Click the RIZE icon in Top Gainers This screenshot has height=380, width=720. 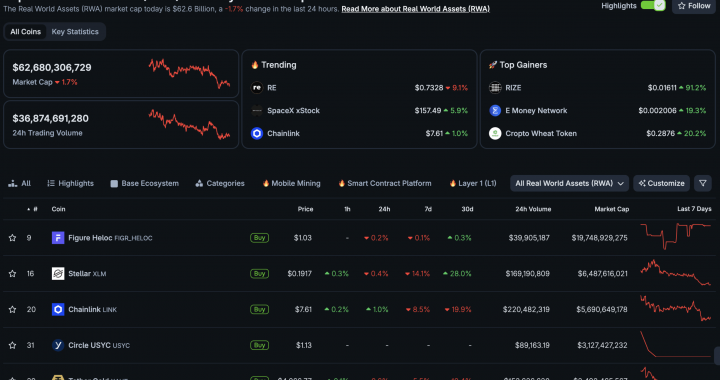click(495, 88)
